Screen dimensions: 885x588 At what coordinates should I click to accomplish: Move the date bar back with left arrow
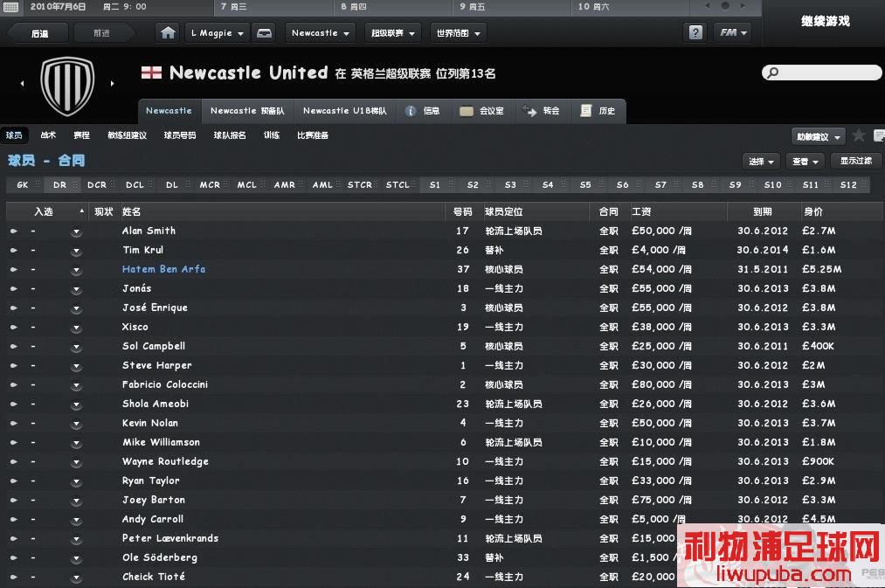(x=708, y=6)
